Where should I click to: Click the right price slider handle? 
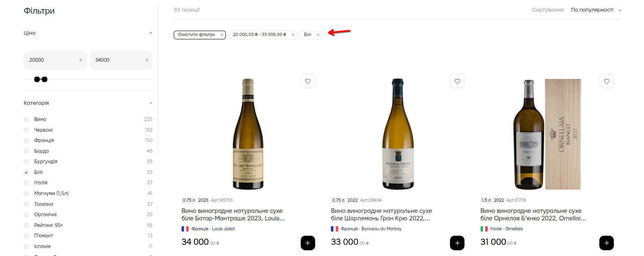click(45, 79)
